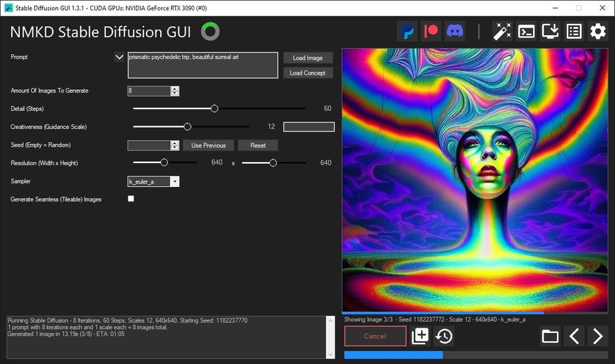Open the output folder icon
Viewport: 615px width, 364px height.
pos(550,336)
